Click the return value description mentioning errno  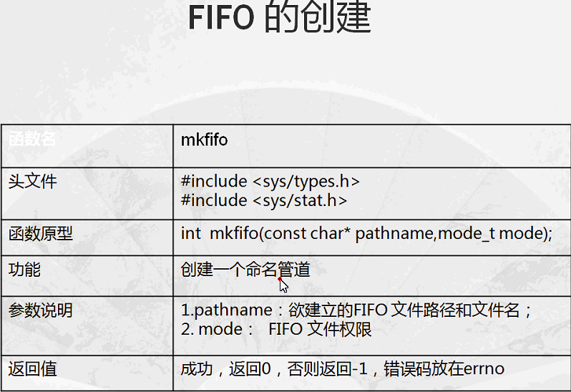pos(342,368)
